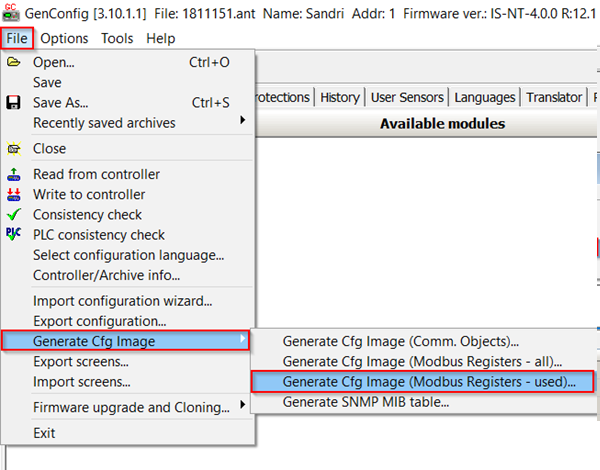Click the green Consistency check checkmark icon
600x470 pixels.
click(x=14, y=214)
